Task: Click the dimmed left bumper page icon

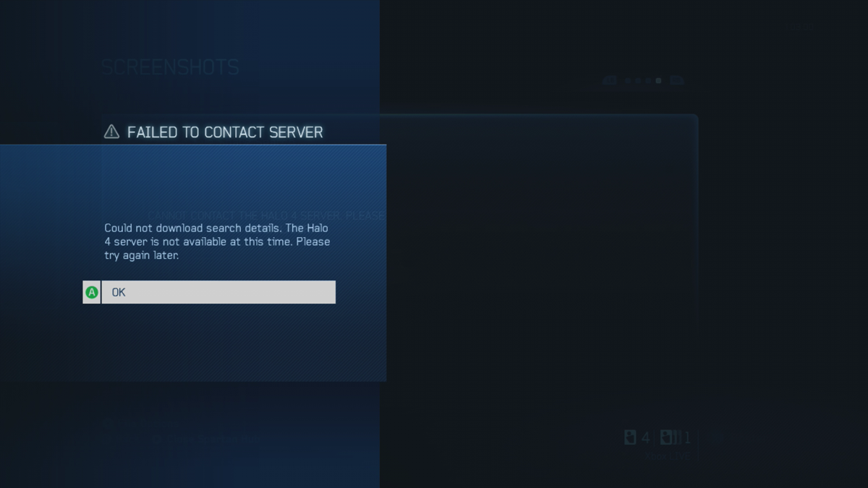Action: 610,80
